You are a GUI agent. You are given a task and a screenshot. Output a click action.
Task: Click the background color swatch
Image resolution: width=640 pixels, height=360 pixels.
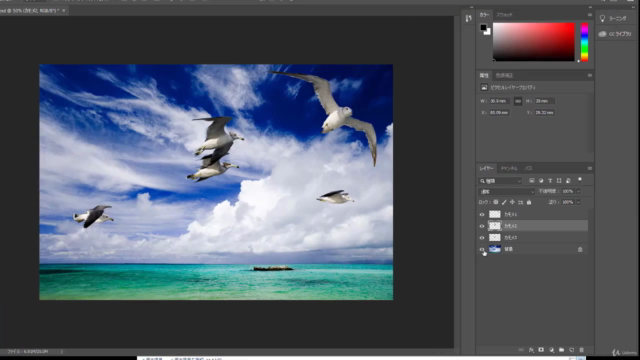(x=488, y=32)
